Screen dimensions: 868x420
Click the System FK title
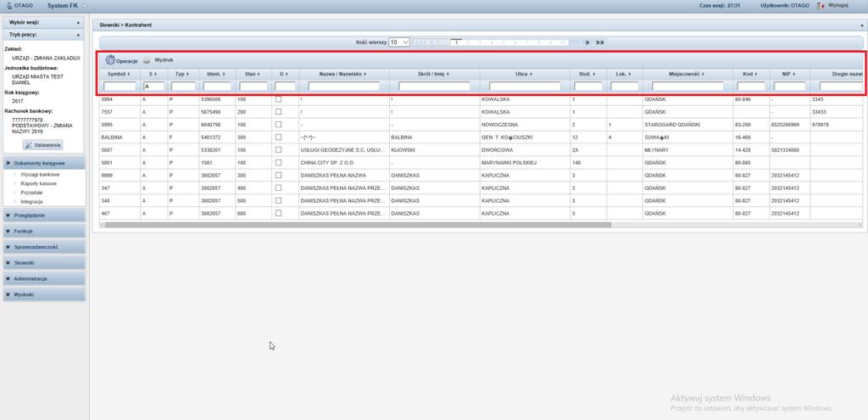click(63, 5)
